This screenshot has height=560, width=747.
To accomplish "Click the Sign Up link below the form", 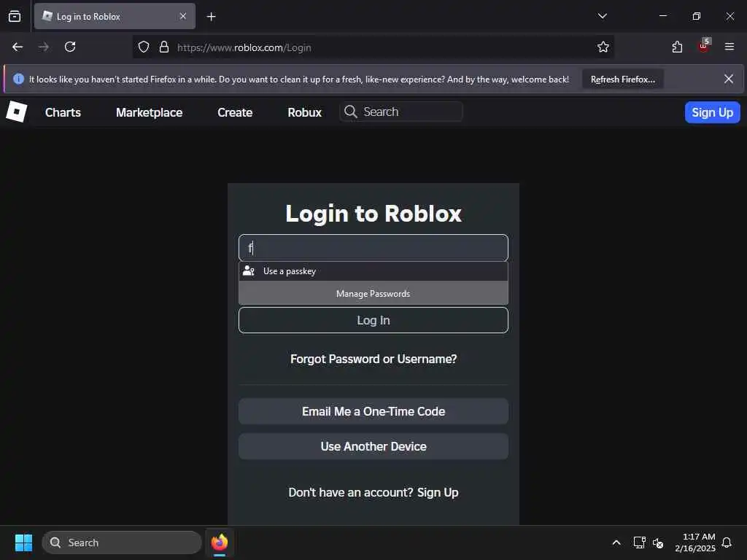I will coord(438,492).
